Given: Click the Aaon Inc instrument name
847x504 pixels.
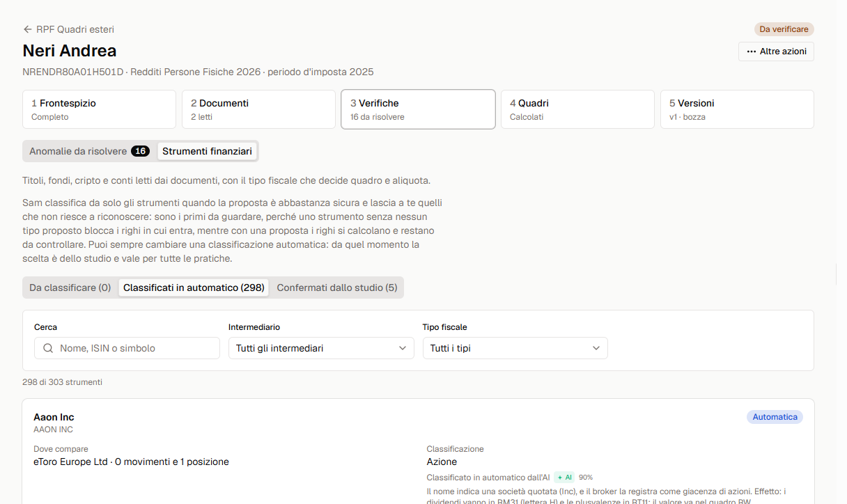Looking at the screenshot, I should (54, 418).
